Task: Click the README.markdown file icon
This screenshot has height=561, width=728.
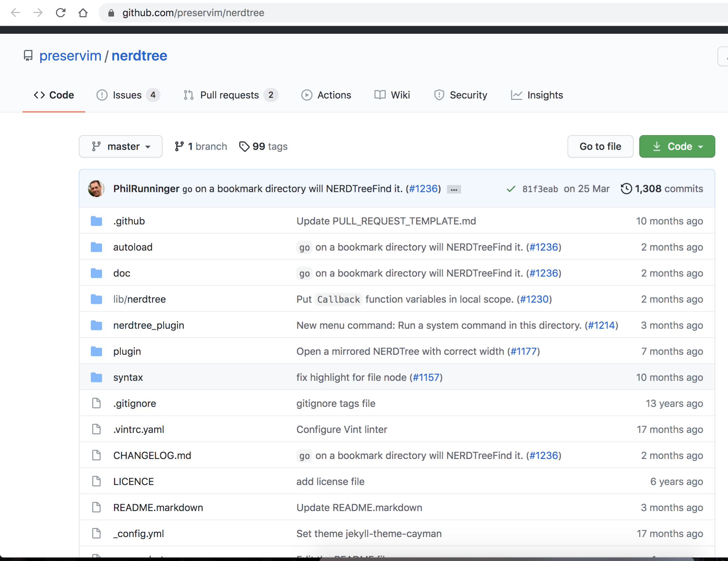Action: coord(96,508)
